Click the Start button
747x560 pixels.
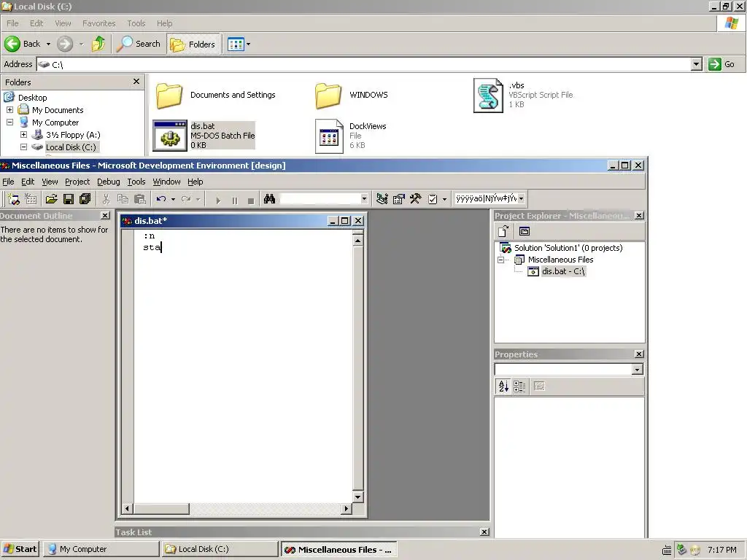pyautogui.click(x=20, y=549)
